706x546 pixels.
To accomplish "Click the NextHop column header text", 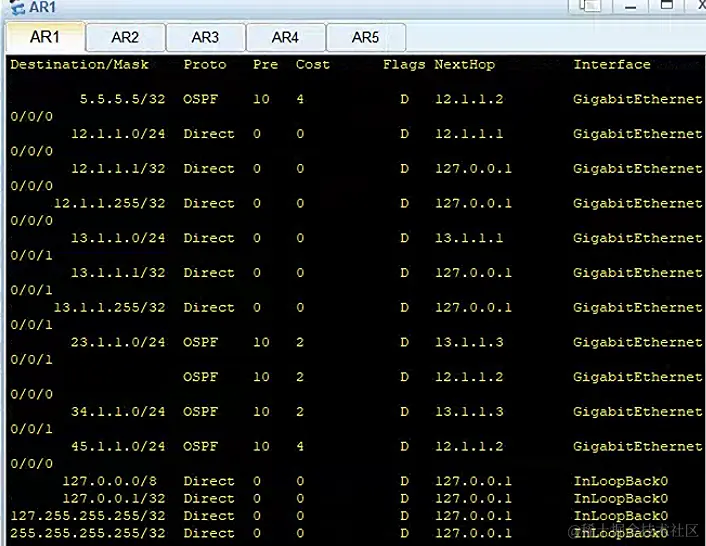I will tap(464, 64).
